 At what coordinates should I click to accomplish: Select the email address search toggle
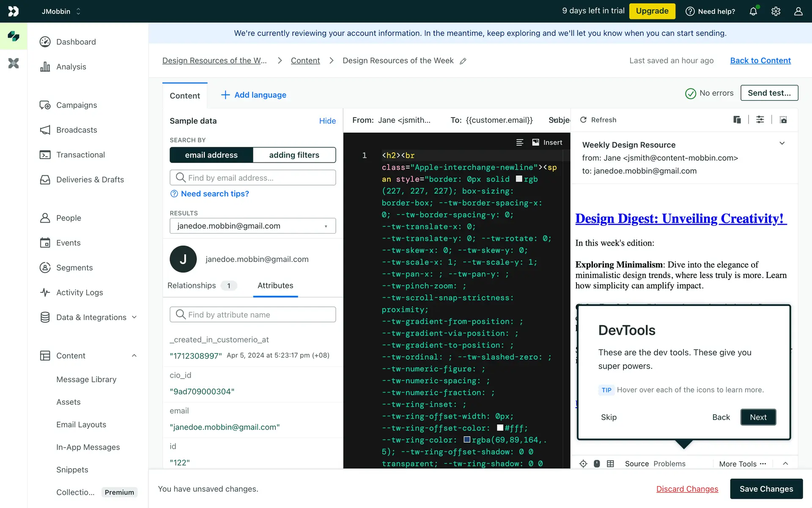211,155
